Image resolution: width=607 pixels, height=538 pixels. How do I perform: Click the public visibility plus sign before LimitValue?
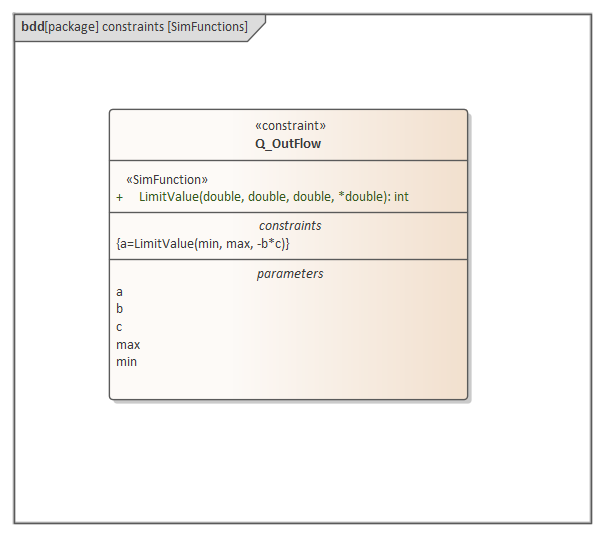tap(120, 197)
